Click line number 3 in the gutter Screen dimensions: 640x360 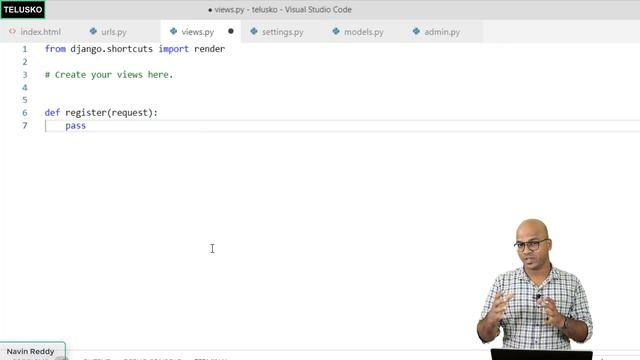tap(25, 75)
